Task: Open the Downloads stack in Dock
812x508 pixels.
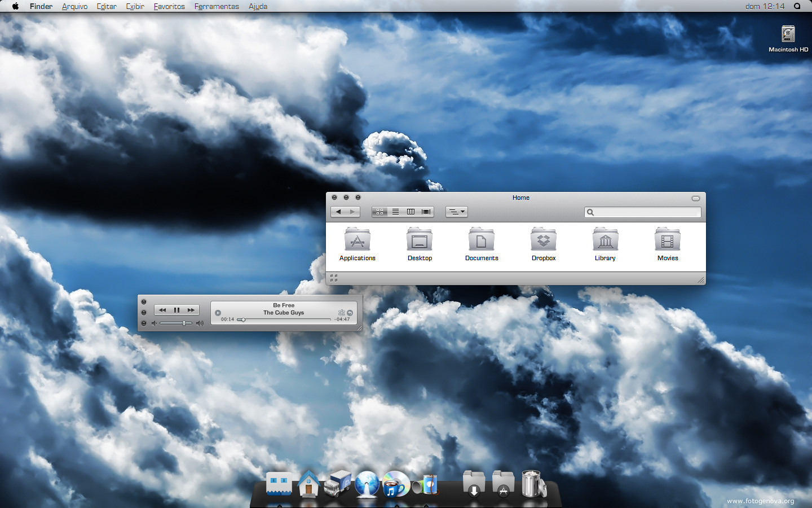Action: tap(474, 484)
